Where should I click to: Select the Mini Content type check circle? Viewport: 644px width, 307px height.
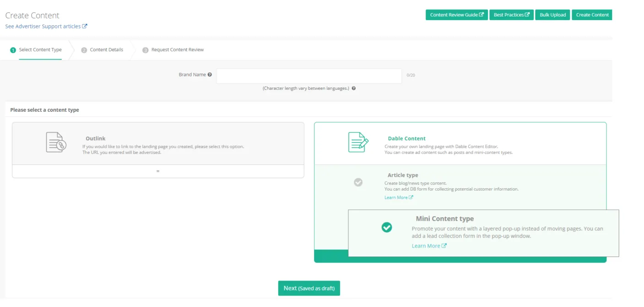click(x=387, y=227)
